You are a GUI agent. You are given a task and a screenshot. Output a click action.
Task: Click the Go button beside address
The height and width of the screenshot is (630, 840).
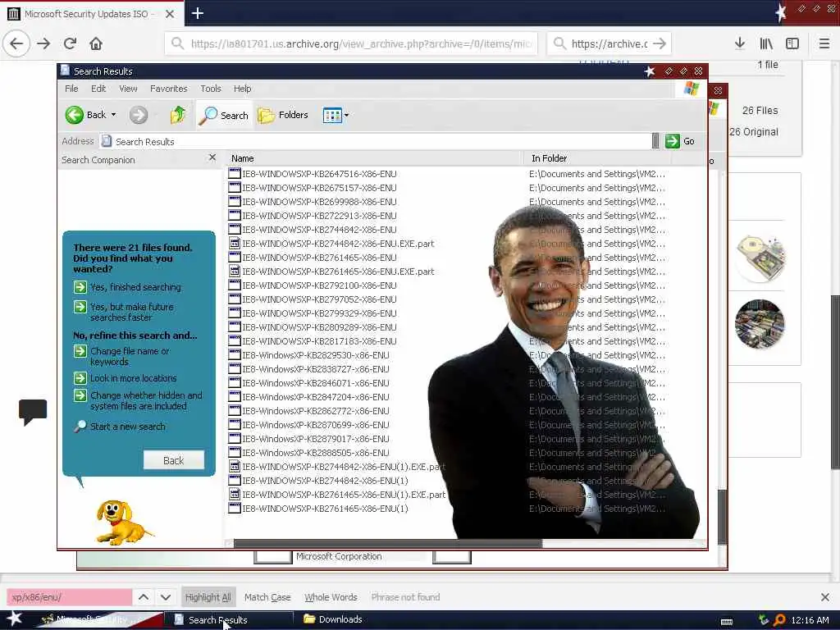pyautogui.click(x=680, y=141)
